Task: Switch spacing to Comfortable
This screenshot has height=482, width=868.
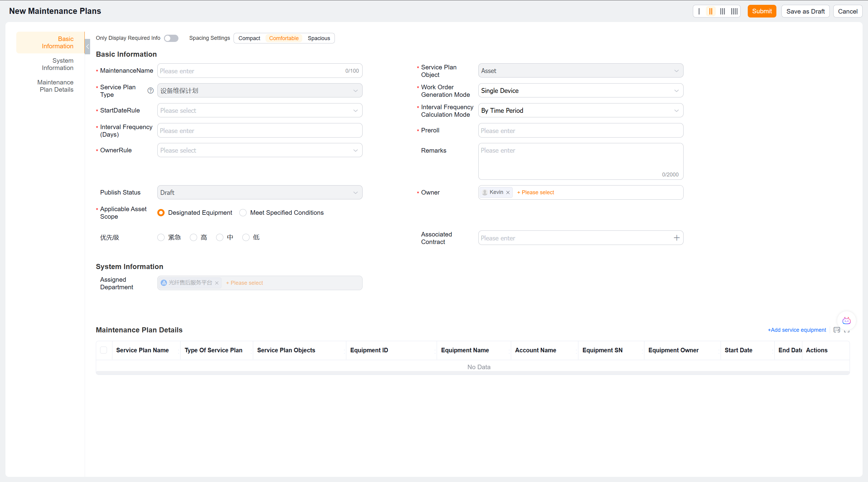Action: 284,38
